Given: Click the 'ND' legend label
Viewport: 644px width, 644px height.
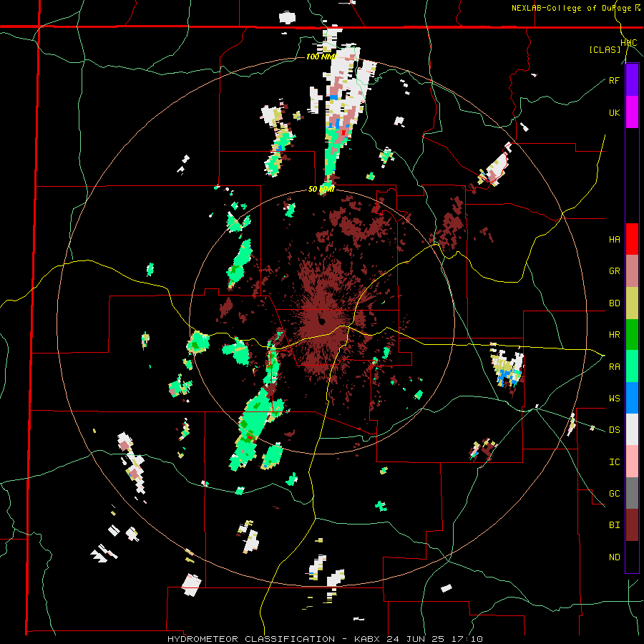Looking at the screenshot, I should pyautogui.click(x=614, y=557).
